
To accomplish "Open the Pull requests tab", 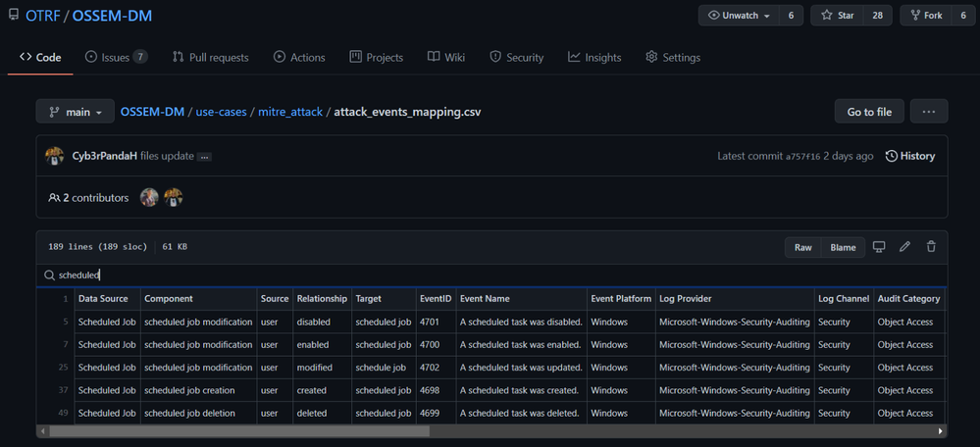I will point(211,58).
